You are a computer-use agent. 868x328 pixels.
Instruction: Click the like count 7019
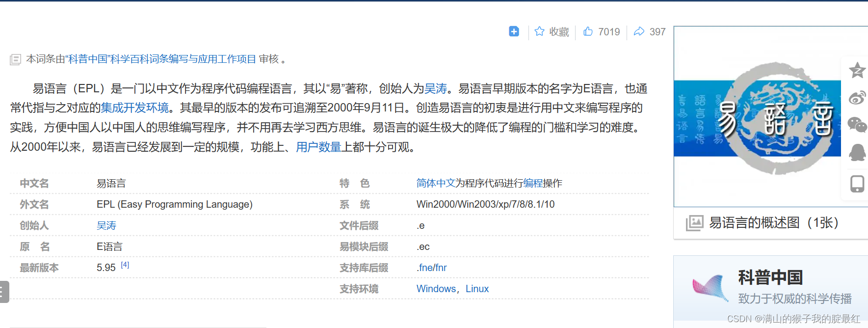609,32
